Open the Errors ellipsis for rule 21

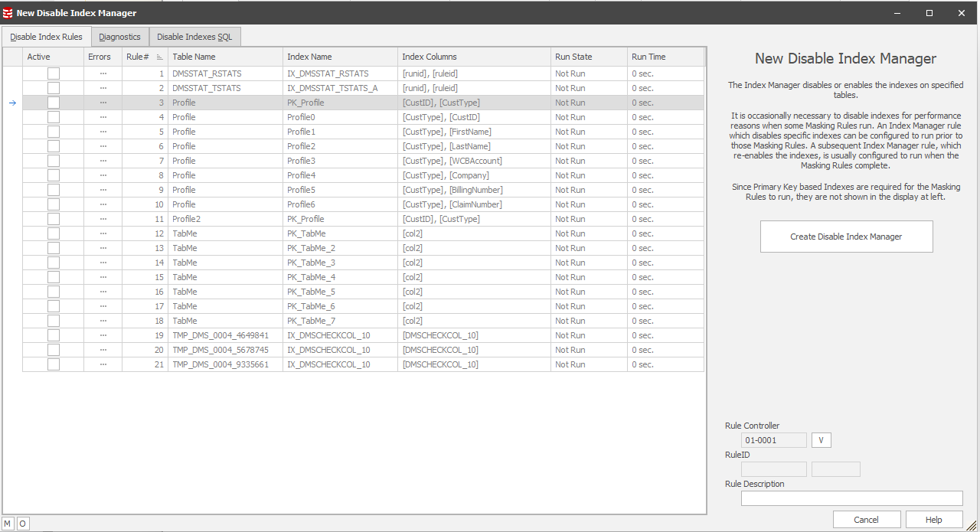click(103, 364)
